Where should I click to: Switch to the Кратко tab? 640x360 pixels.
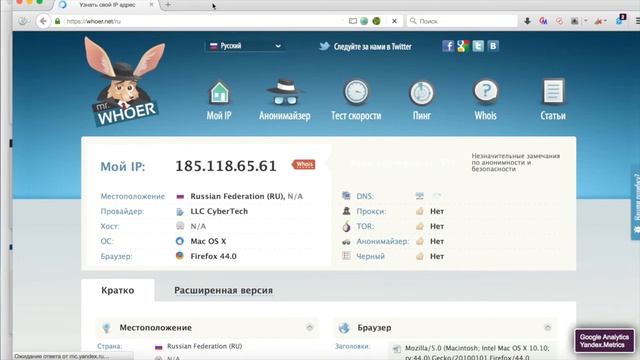pos(118,290)
